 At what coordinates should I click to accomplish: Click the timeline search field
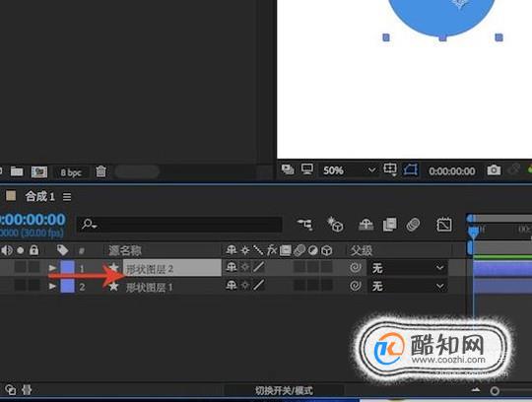(x=179, y=225)
